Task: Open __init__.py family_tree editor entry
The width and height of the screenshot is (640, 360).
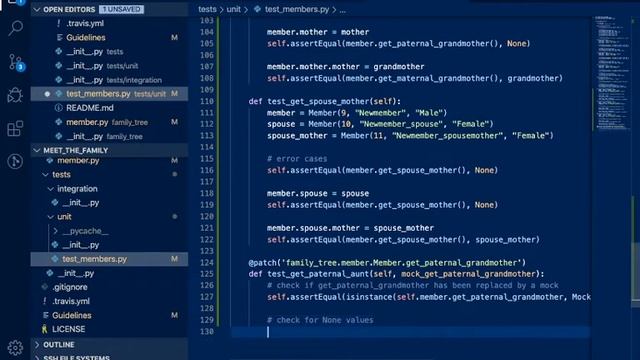Action: click(x=109, y=136)
